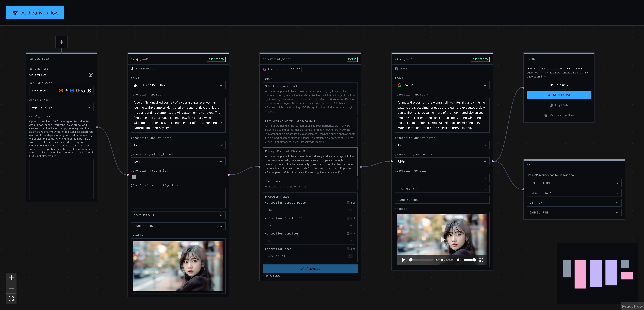Click the edit pencil beside coral-glade
The width and height of the screenshot is (644, 310).
90,75
